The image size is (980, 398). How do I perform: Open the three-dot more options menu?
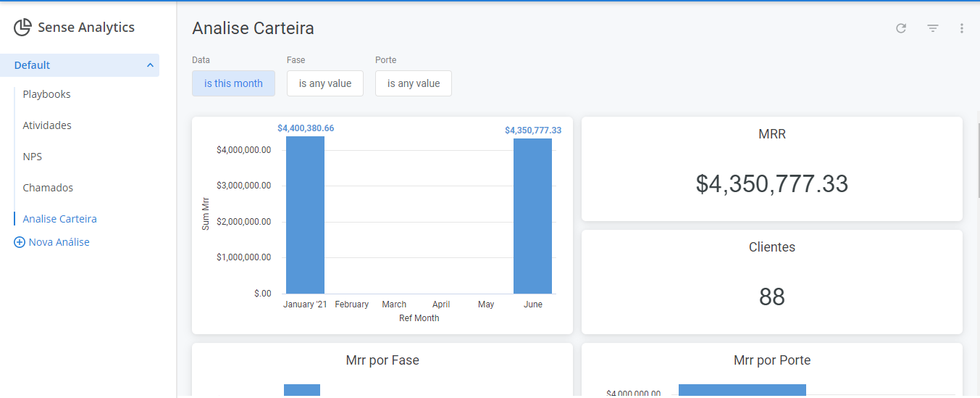pyautogui.click(x=962, y=28)
